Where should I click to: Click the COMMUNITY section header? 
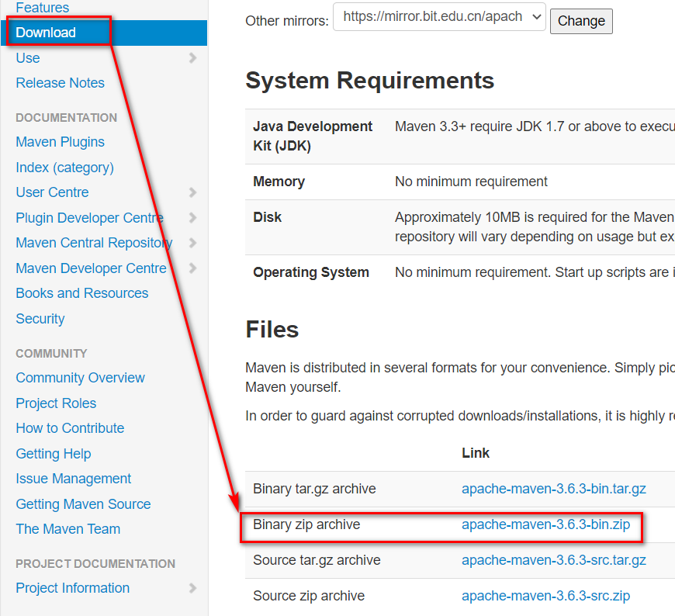coord(51,354)
